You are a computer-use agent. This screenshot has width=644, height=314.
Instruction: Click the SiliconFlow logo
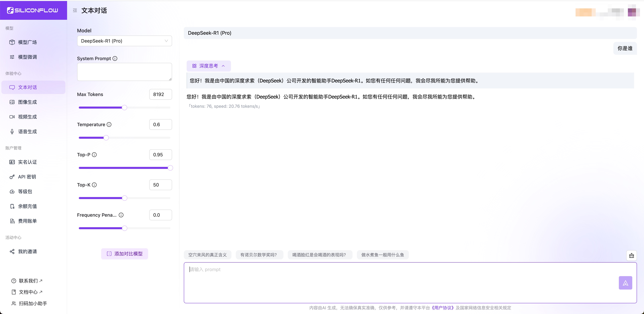pyautogui.click(x=33, y=10)
